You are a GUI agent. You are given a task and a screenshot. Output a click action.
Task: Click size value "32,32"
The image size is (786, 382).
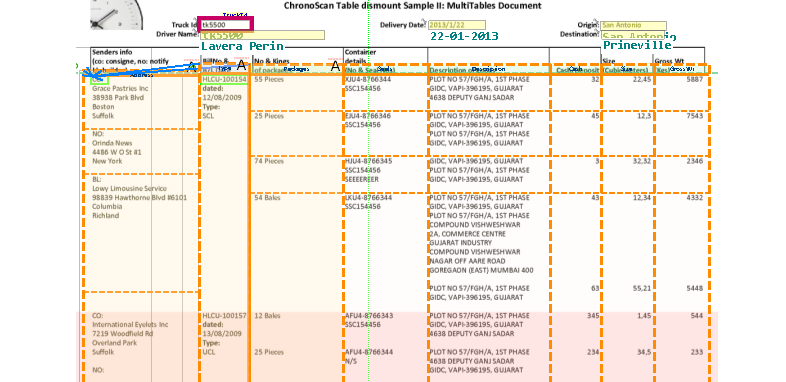642,161
